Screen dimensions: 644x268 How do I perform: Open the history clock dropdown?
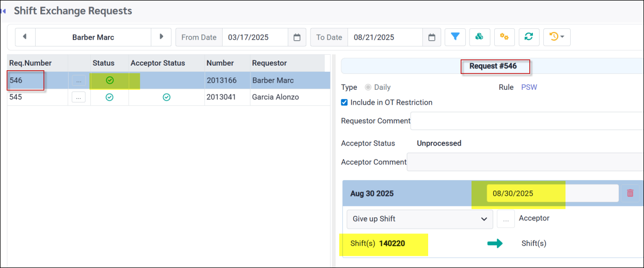[x=557, y=37]
